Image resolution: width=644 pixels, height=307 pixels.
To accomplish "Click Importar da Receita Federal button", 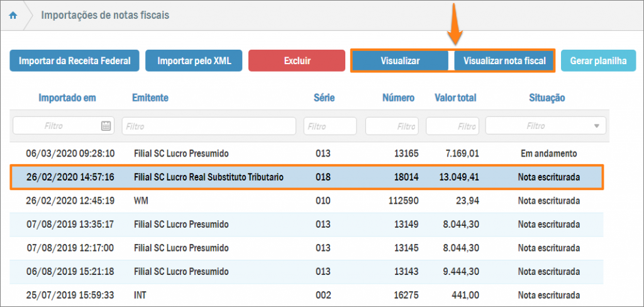I will click(74, 61).
